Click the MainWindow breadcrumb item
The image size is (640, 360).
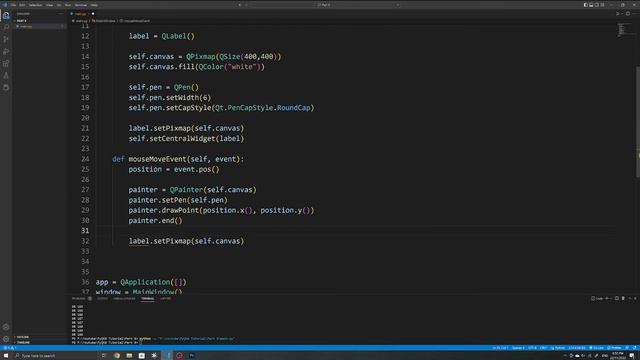104,21
